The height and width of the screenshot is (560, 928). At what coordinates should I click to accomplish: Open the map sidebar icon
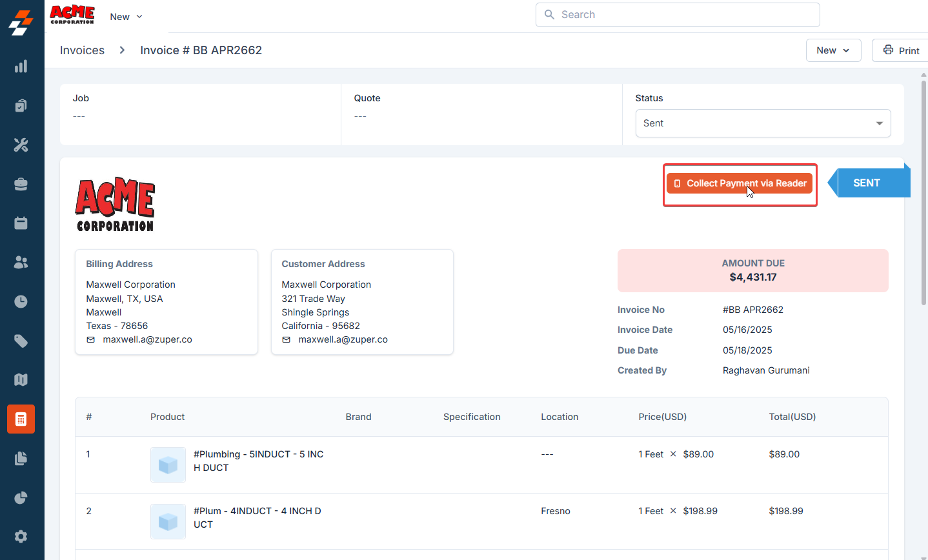pos(21,380)
